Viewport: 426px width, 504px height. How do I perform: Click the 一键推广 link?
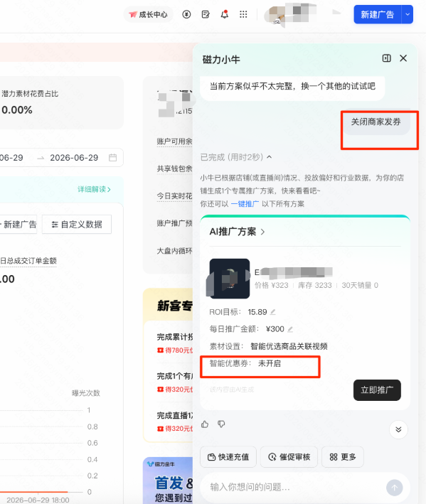tap(245, 204)
